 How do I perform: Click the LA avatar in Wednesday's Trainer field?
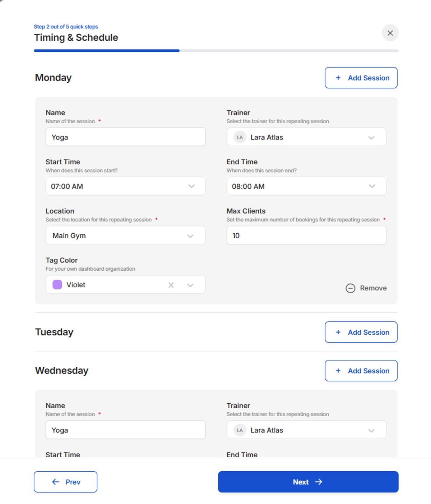pyautogui.click(x=240, y=430)
